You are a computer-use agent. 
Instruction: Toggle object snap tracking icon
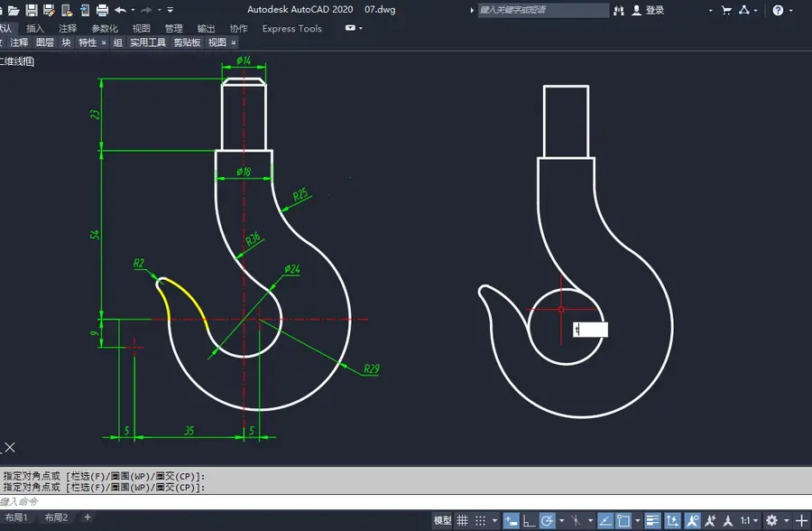(x=605, y=520)
